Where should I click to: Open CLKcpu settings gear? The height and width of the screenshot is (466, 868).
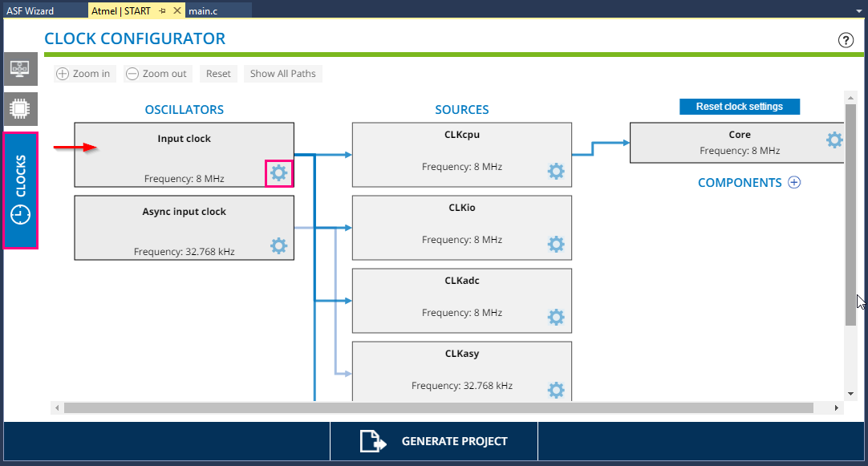pyautogui.click(x=557, y=171)
